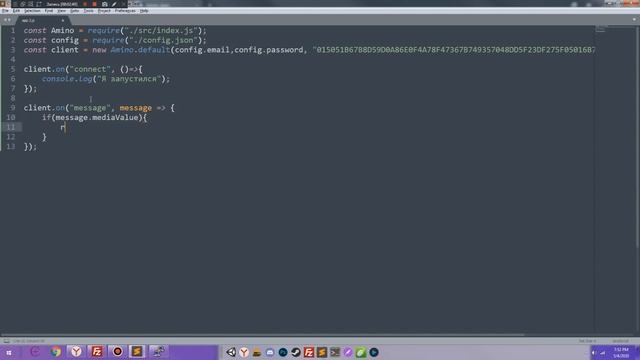Click the if message.mediaValue line
The height and width of the screenshot is (360, 640).
[x=94, y=118]
